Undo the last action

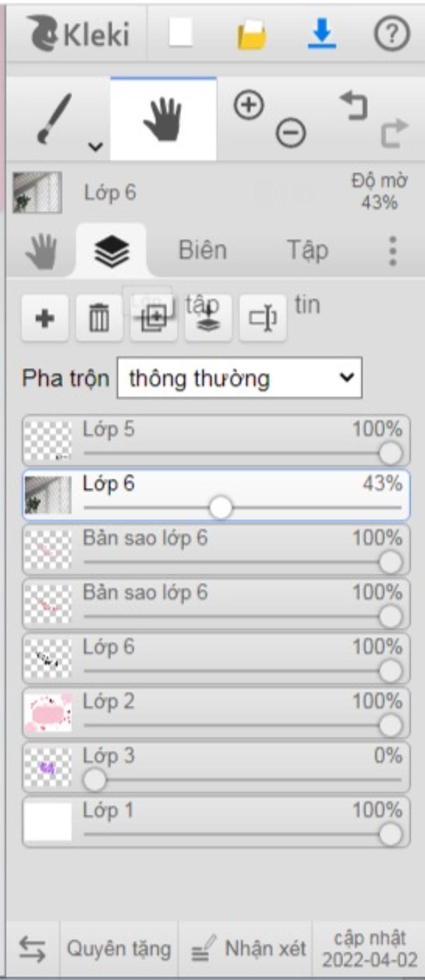click(x=354, y=105)
